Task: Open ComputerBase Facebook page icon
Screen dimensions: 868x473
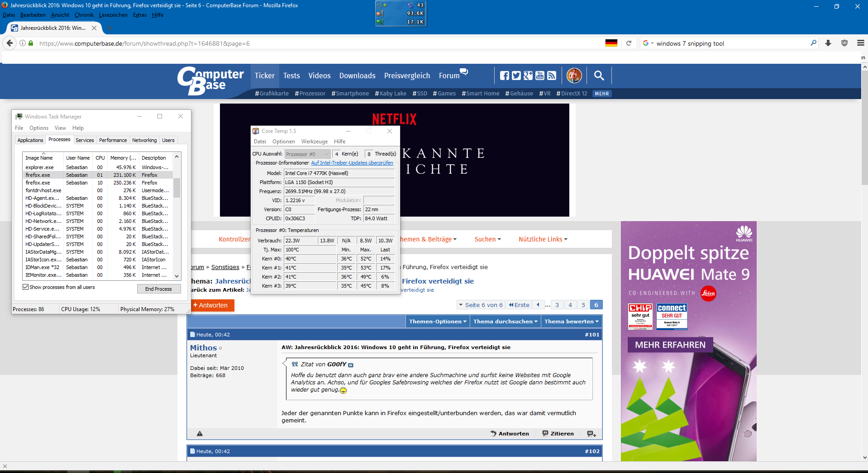Action: click(505, 76)
